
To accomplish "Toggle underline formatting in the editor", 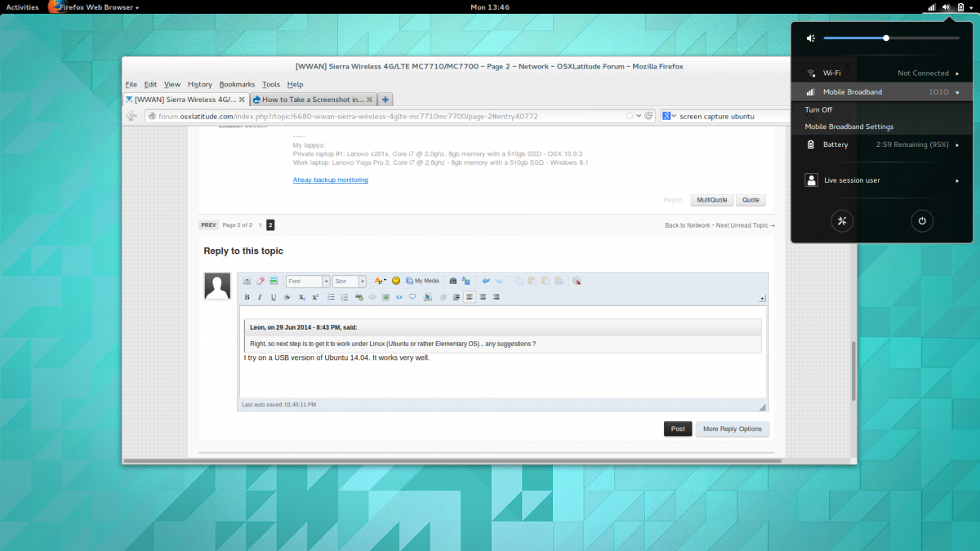I will (274, 297).
